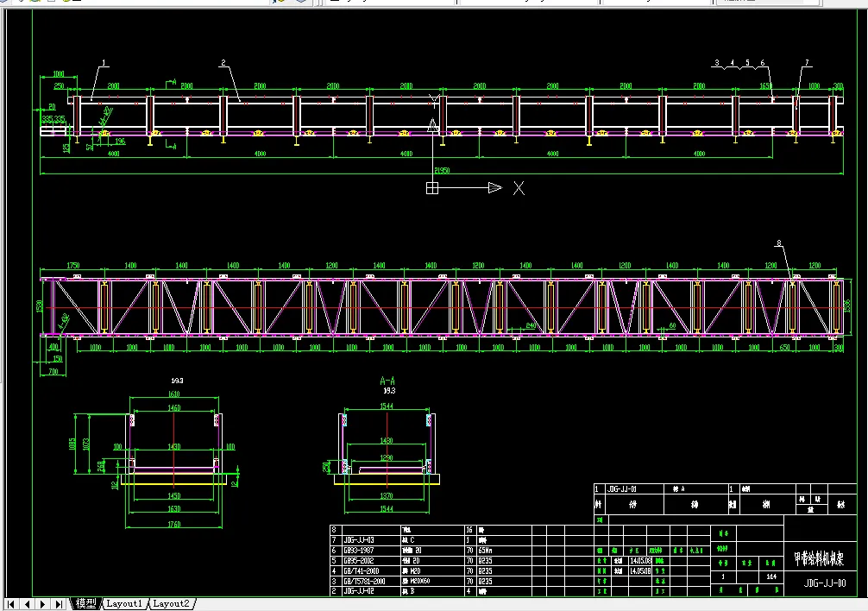The width and height of the screenshot is (868, 611).
Task: Switch to the 模型 model tab
Action: (85, 603)
